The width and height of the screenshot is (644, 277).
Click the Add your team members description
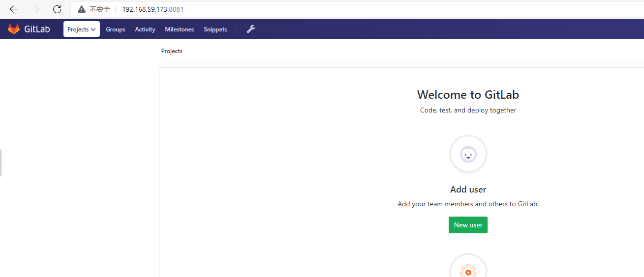point(468,204)
